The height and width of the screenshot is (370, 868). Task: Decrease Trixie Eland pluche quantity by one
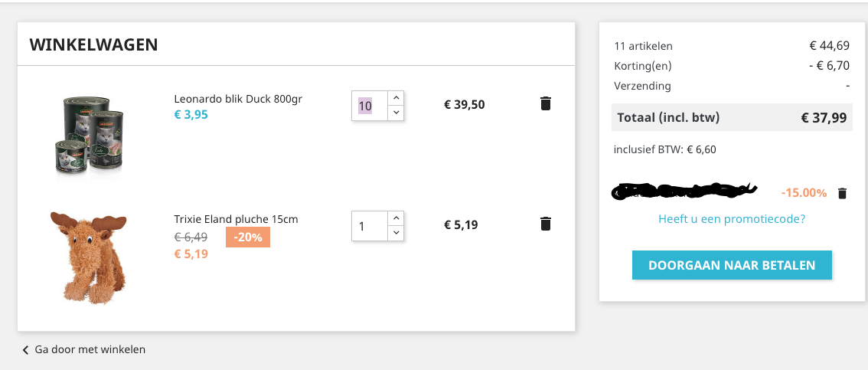click(x=395, y=233)
